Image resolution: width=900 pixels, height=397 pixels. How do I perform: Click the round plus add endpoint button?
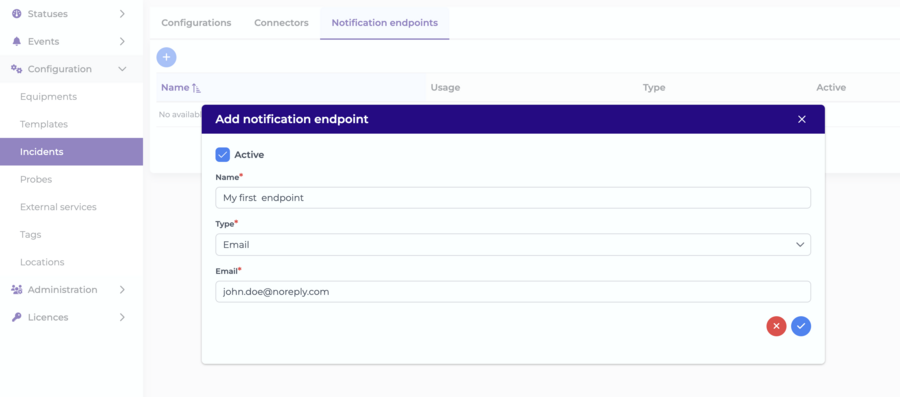tap(166, 57)
